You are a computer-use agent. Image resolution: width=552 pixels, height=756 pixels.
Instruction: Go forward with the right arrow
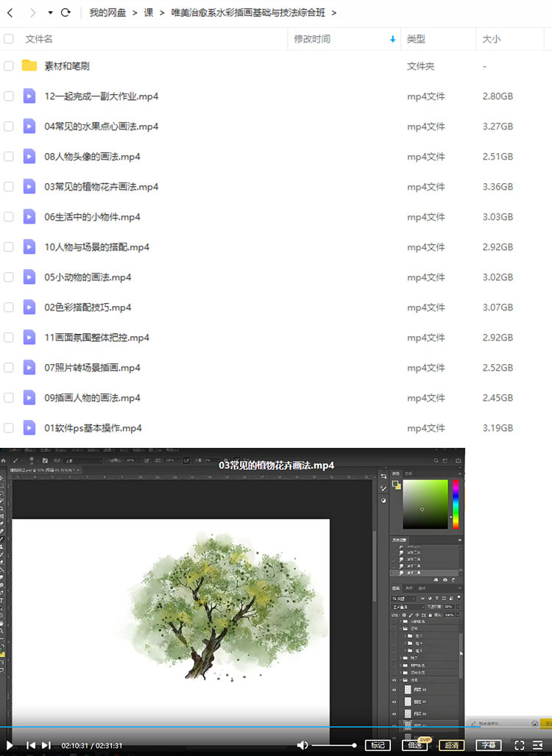click(32, 13)
